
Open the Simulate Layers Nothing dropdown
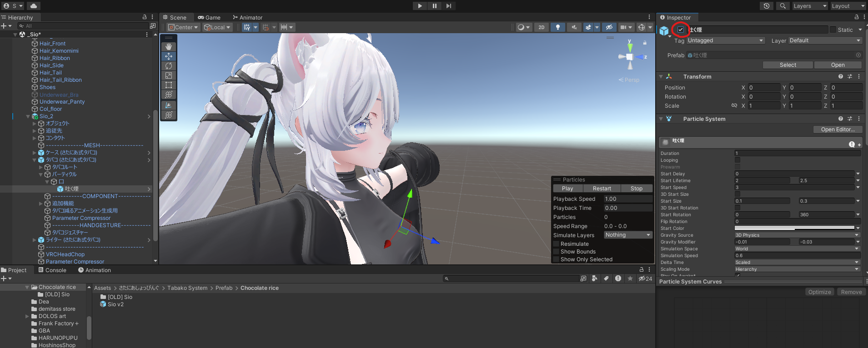point(628,235)
